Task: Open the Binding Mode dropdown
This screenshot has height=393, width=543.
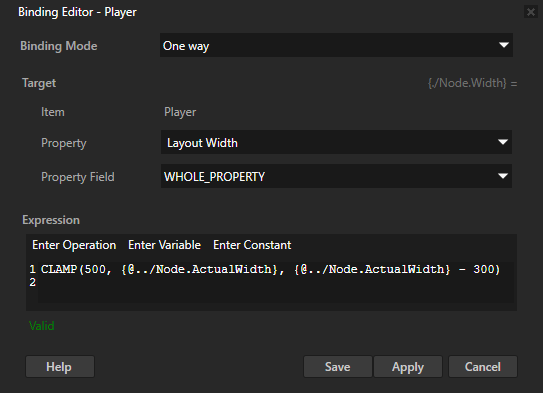Action: (336, 45)
